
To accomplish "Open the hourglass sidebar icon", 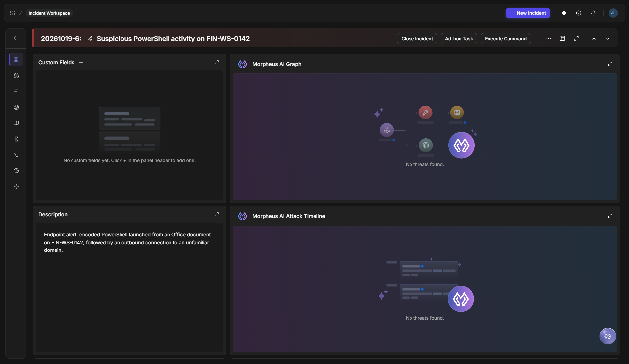I will pos(16,139).
